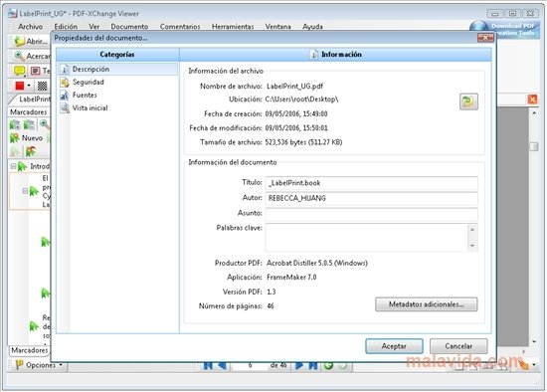The width and height of the screenshot is (547, 392).
Task: Click the Seguridad lock icon
Action: tap(65, 83)
